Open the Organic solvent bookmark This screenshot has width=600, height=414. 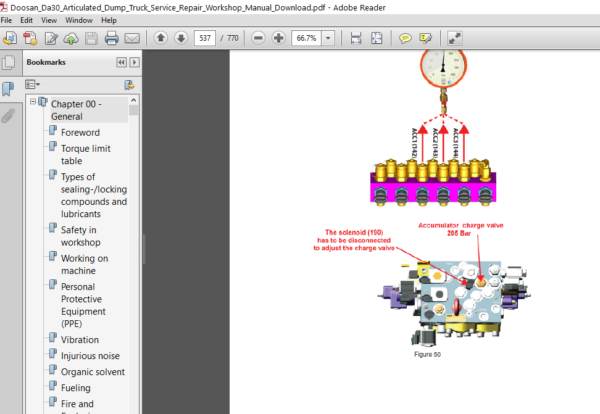[x=93, y=372]
